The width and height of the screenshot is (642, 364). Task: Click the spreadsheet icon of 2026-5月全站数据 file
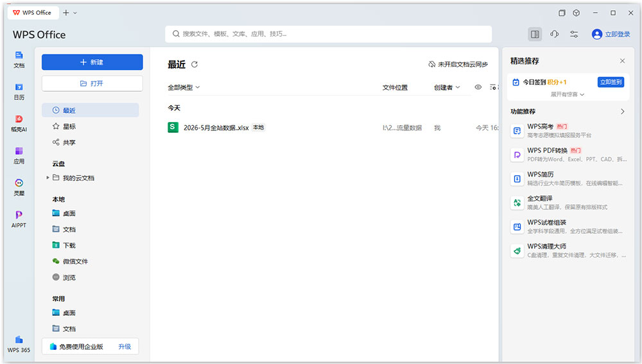click(x=173, y=127)
